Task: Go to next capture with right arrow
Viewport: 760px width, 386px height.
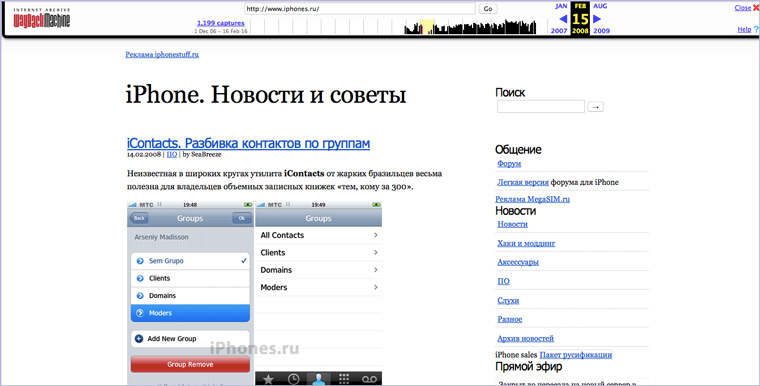Action: click(x=597, y=19)
